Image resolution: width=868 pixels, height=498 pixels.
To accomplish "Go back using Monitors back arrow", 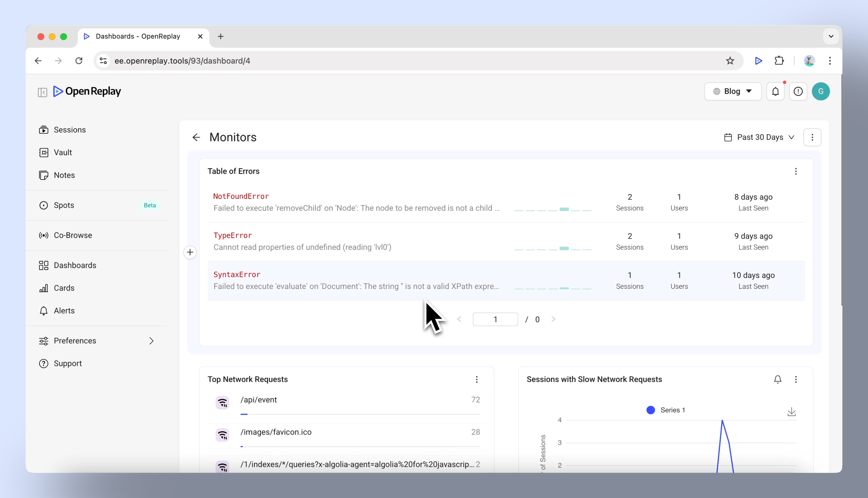I will click(196, 137).
